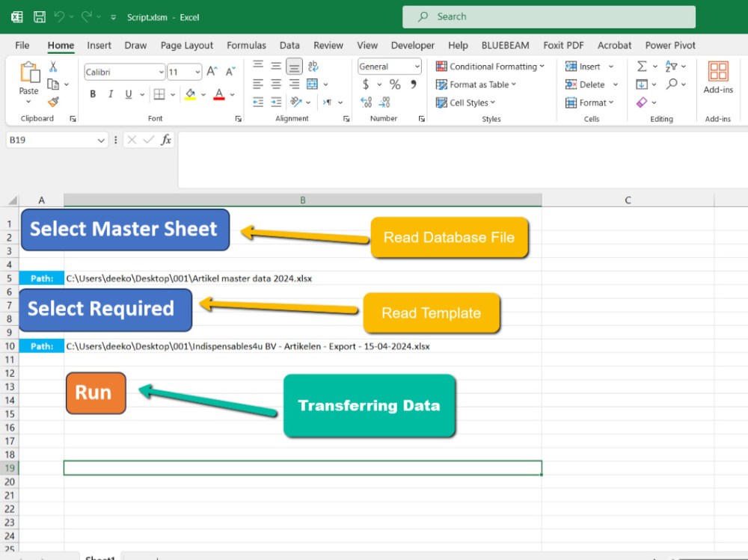748x560 pixels.
Task: Apply Percent Style formatting
Action: point(394,84)
